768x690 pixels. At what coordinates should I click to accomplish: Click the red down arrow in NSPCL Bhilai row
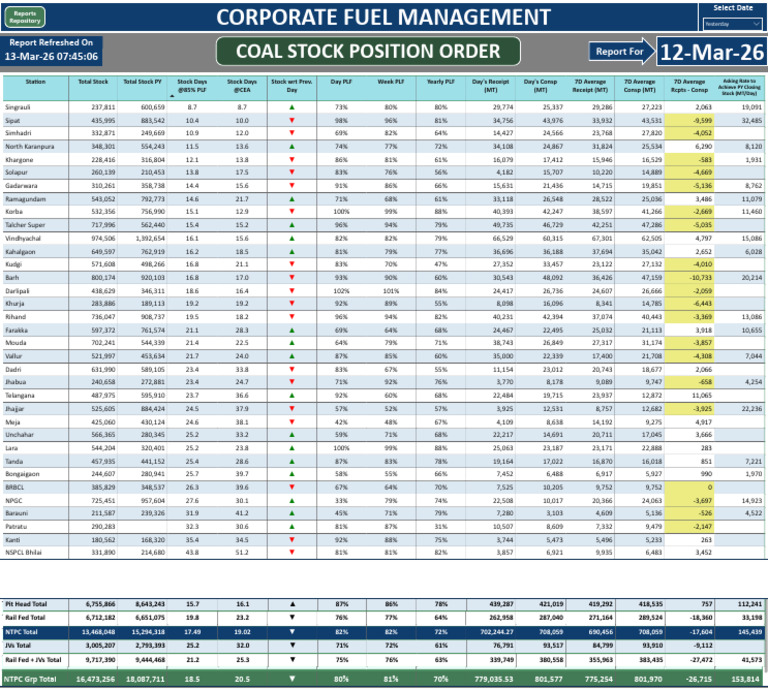[292, 552]
